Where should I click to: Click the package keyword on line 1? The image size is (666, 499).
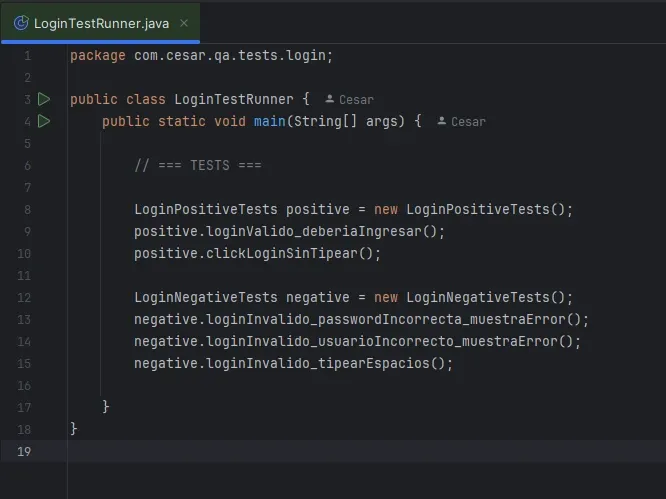98,56
